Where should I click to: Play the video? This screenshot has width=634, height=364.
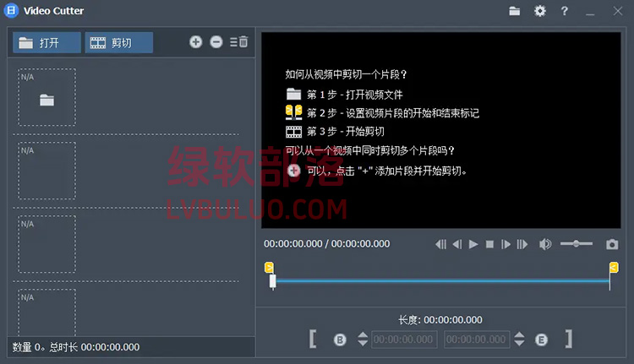(x=473, y=244)
